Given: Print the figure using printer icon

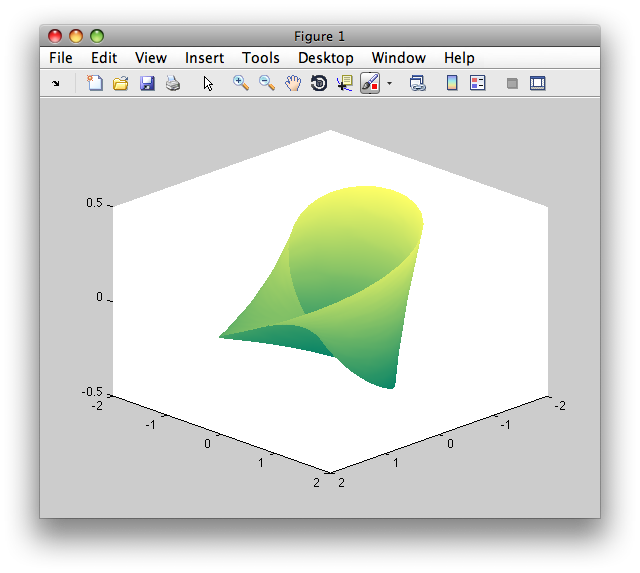Looking at the screenshot, I should pos(173,83).
